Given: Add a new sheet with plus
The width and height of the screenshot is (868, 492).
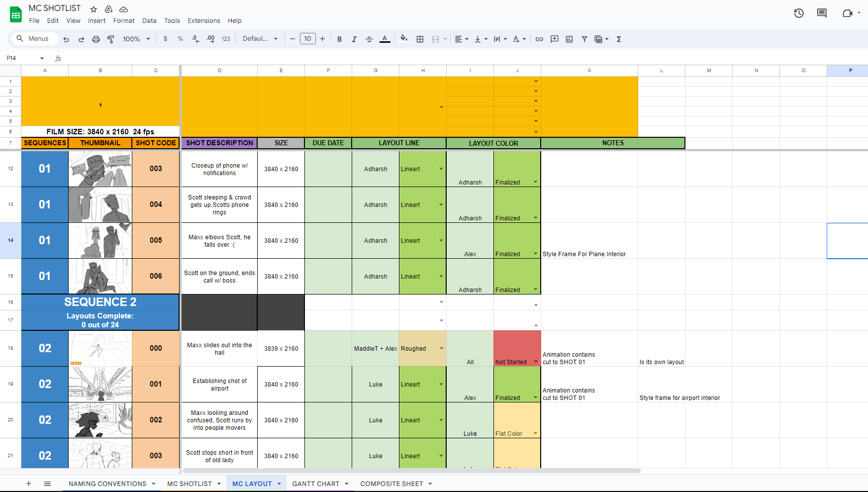Looking at the screenshot, I should click(x=28, y=484).
